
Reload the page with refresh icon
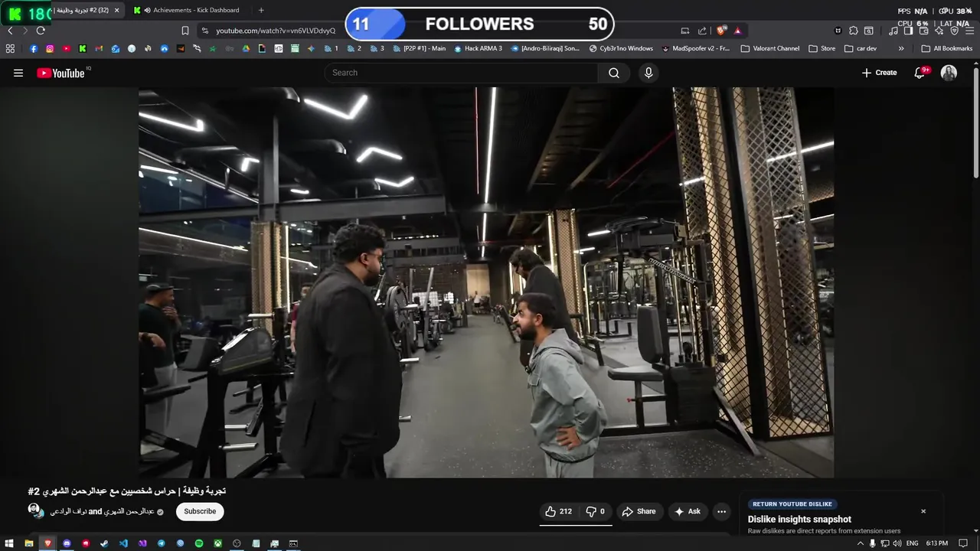(x=41, y=31)
